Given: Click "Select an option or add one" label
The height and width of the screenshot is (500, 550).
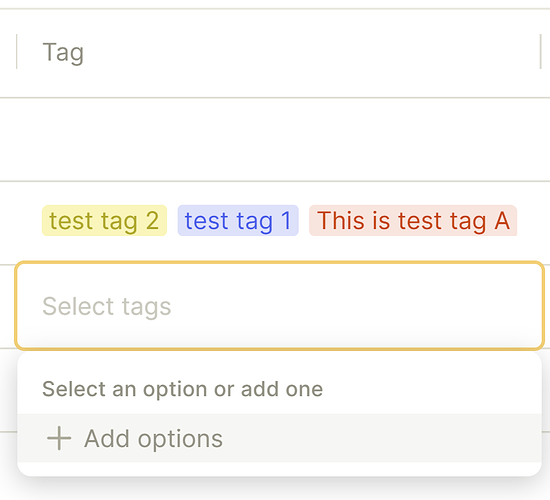Looking at the screenshot, I should [182, 389].
